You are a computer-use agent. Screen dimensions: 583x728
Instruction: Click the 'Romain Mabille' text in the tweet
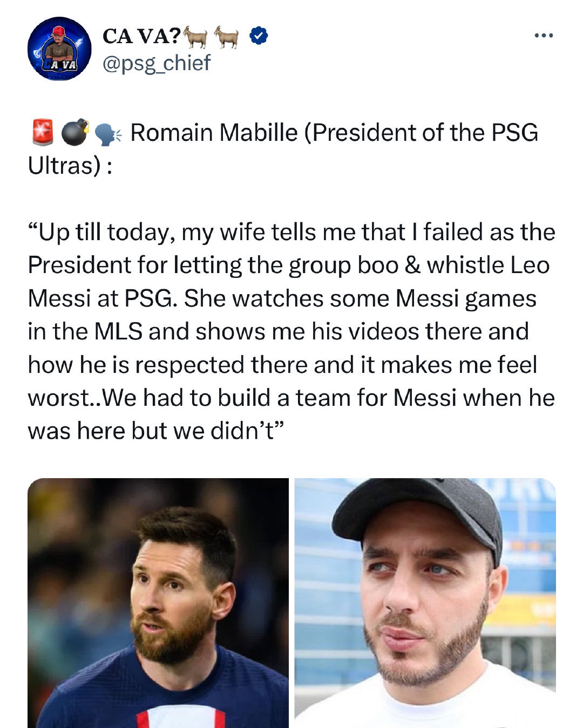click(214, 133)
